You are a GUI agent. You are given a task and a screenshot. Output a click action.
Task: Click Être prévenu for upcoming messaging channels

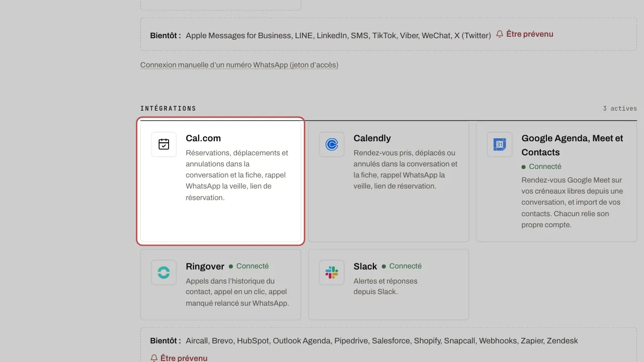tap(530, 34)
